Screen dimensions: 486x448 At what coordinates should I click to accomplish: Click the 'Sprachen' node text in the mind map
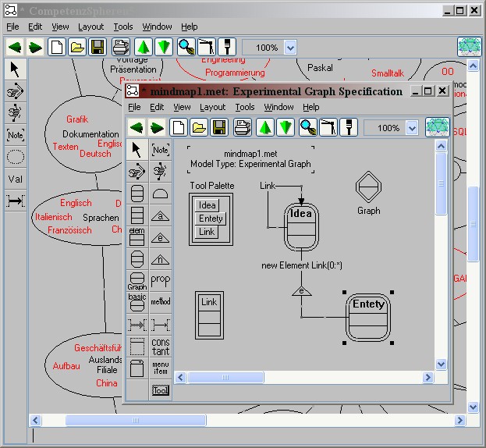(x=101, y=218)
